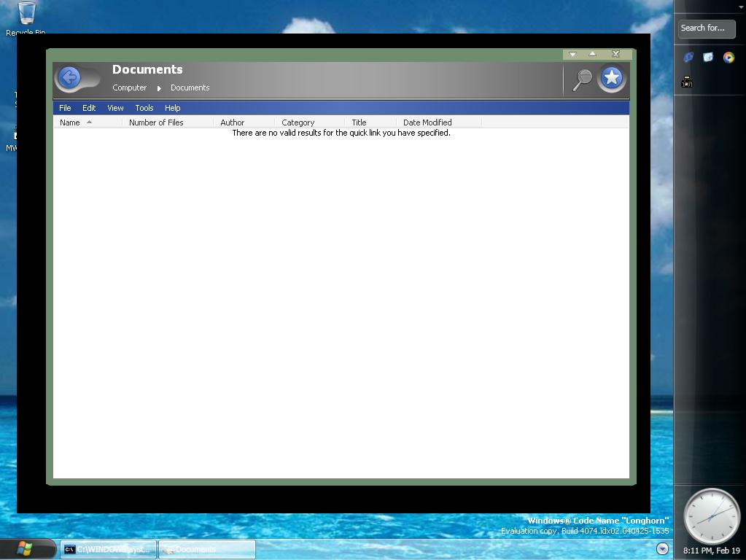Screen dimensions: 746x560
Task: Switch to the C:\WINDOWS taskbar button
Action: point(108,550)
